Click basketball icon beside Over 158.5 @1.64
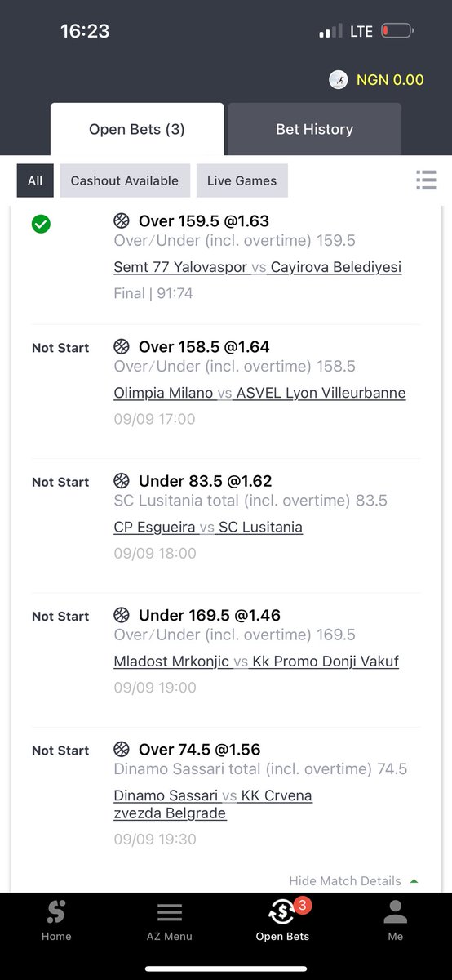The image size is (452, 980). [122, 346]
